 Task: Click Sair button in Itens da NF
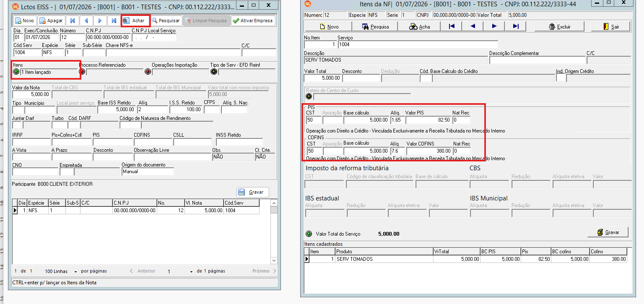tap(611, 26)
